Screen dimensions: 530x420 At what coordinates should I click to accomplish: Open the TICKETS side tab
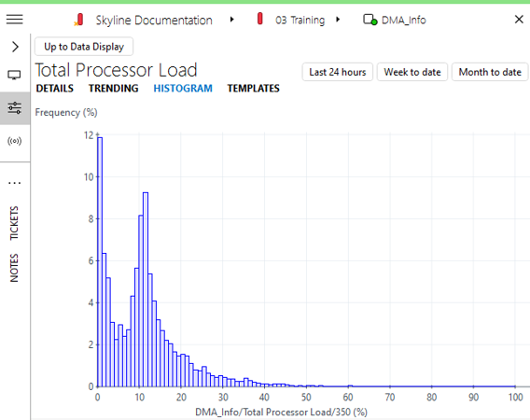[x=14, y=223]
